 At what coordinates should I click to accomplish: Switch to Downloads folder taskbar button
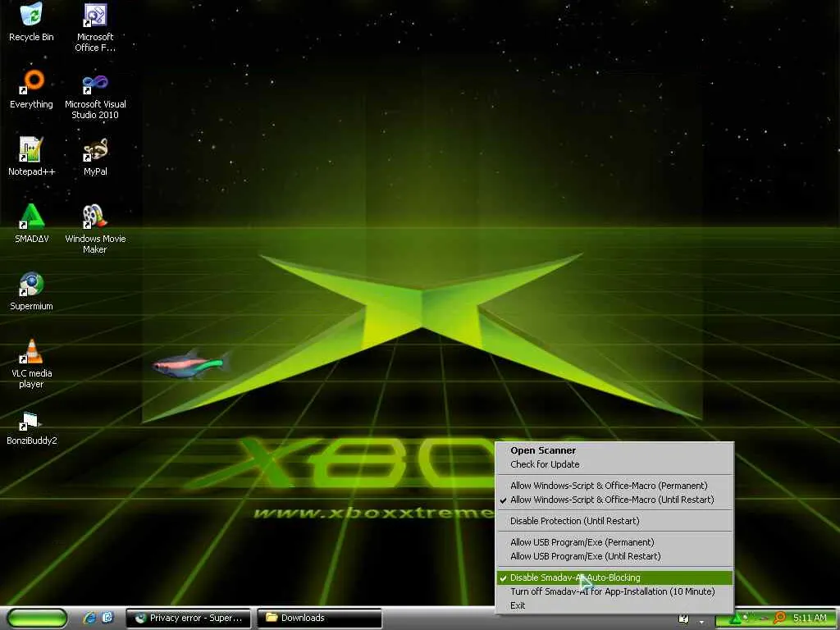tap(319, 619)
